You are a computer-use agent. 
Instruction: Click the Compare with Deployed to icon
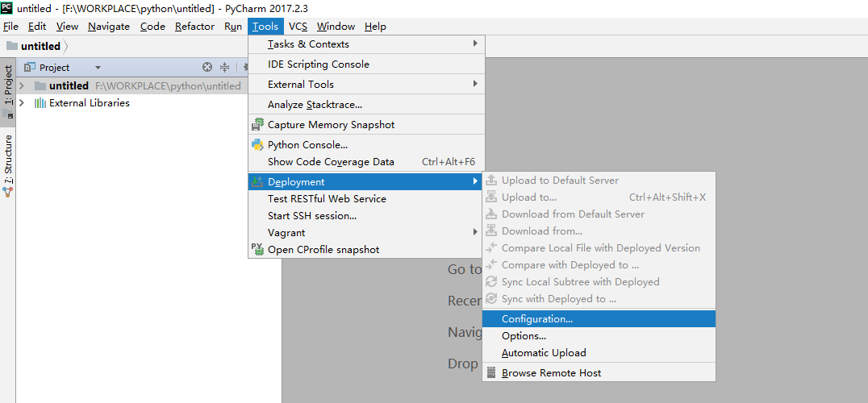point(491,265)
